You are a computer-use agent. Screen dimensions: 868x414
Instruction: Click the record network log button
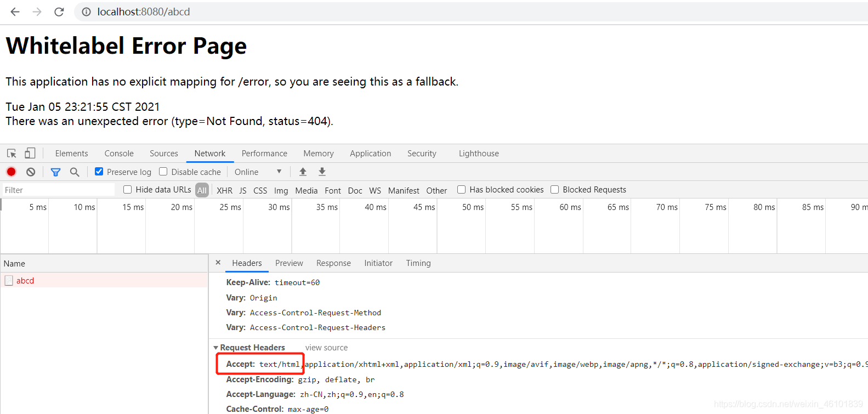click(11, 172)
